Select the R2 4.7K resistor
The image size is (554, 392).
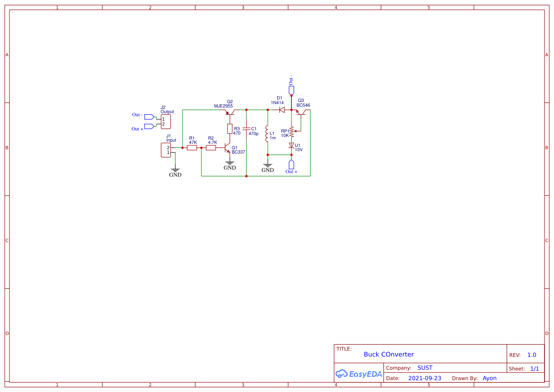point(210,147)
